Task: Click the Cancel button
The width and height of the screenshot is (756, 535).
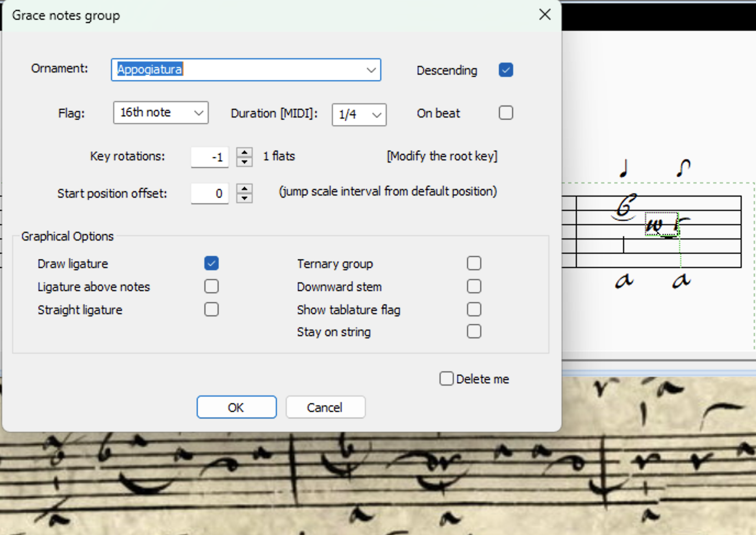Action: 325,408
